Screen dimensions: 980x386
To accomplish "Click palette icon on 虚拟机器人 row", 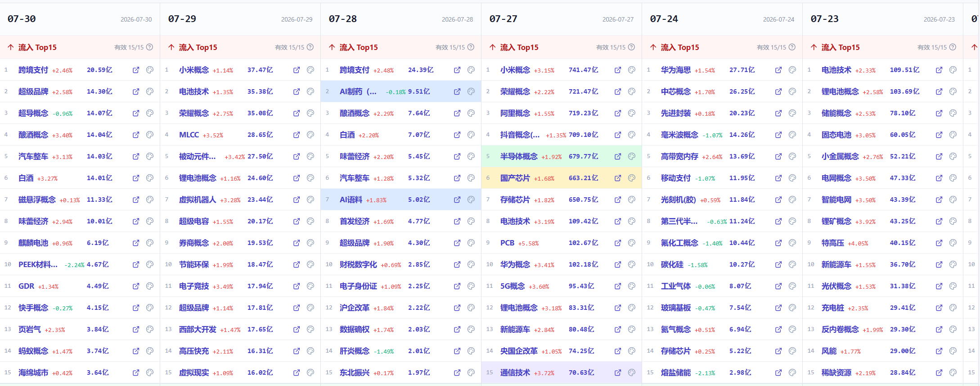I will (310, 200).
